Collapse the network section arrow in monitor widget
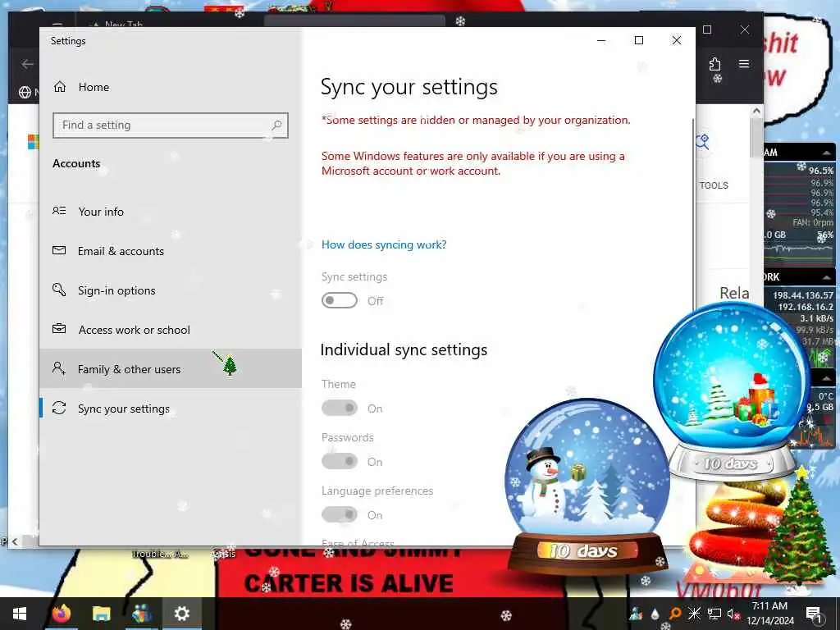This screenshot has height=630, width=840. point(827,277)
